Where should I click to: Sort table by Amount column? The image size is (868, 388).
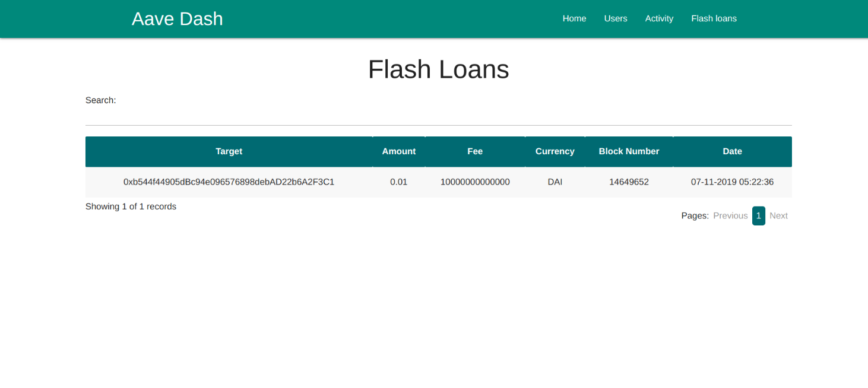[399, 151]
